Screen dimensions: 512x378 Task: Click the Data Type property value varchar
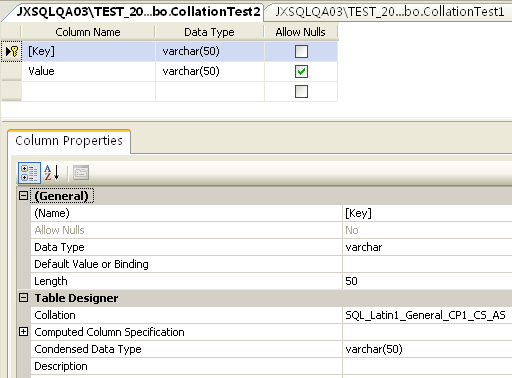pyautogui.click(x=427, y=247)
